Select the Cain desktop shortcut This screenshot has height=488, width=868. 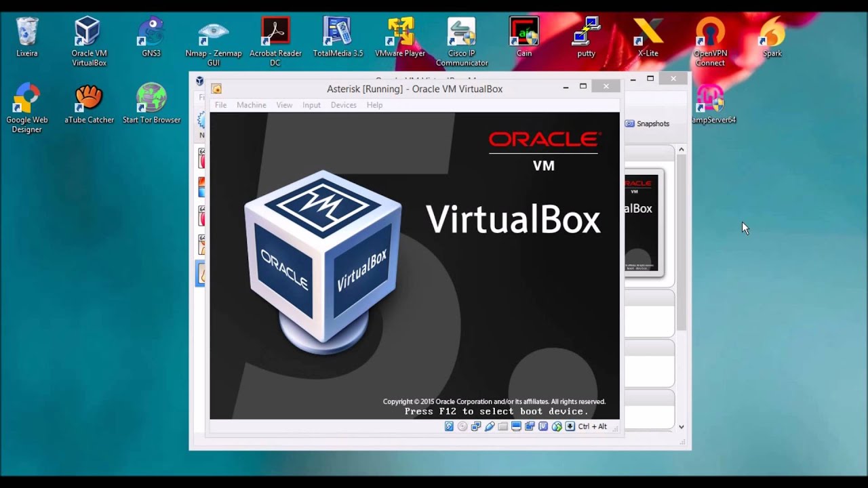[x=524, y=37]
